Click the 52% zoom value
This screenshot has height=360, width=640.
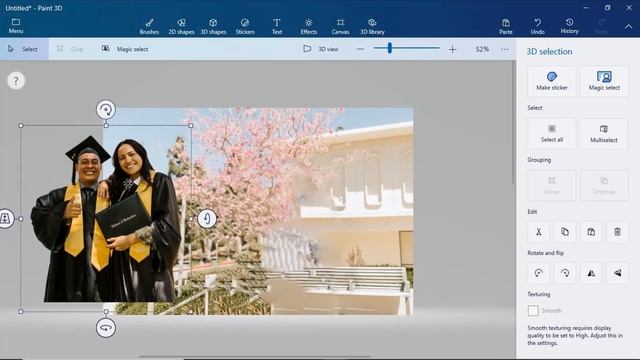click(482, 49)
